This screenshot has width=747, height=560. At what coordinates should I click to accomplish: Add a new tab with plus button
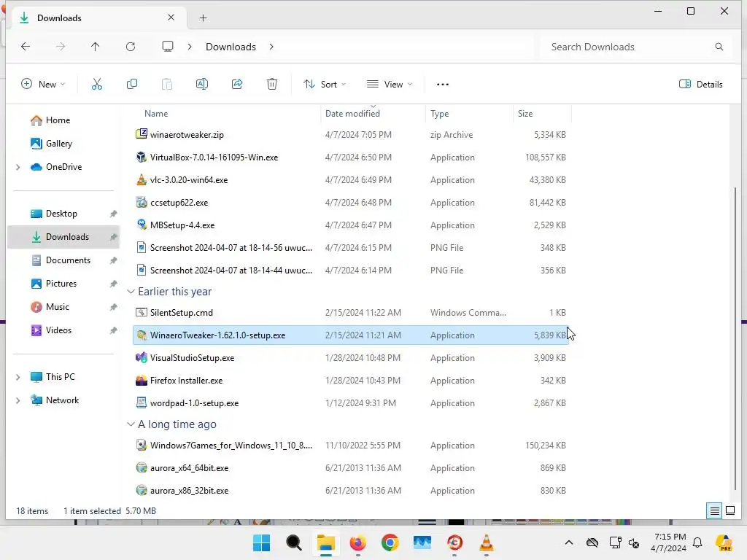[204, 18]
